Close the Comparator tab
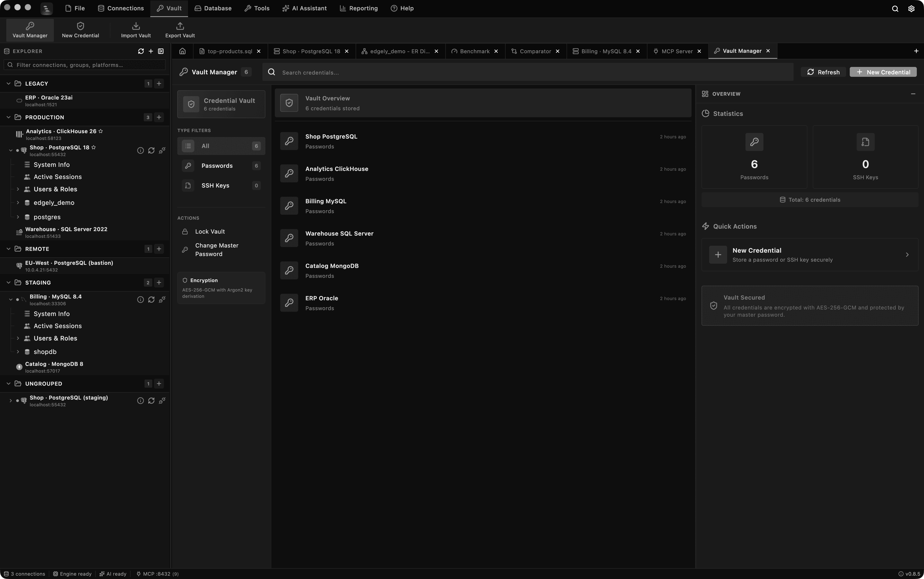 [x=558, y=51]
